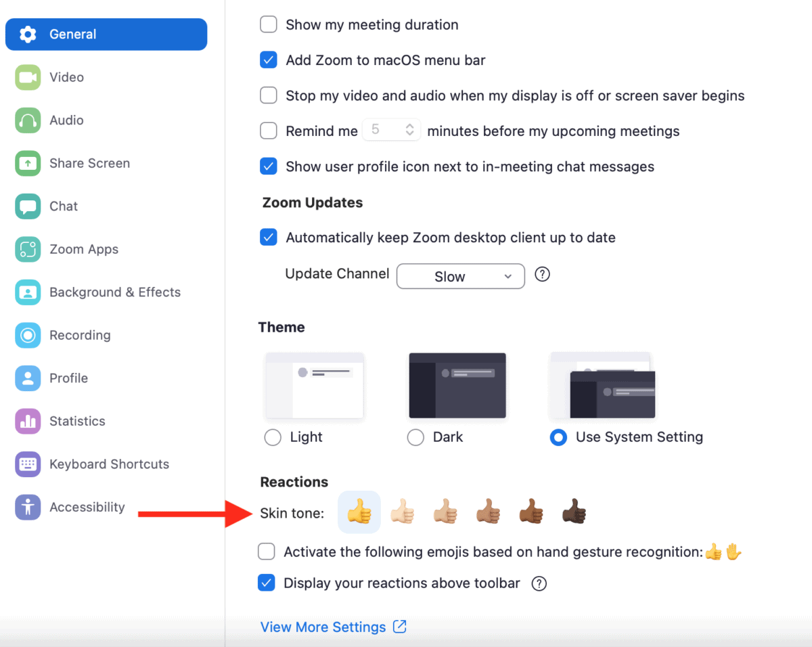Open the Statistics bar chart icon
This screenshot has height=647, width=812.
[28, 421]
